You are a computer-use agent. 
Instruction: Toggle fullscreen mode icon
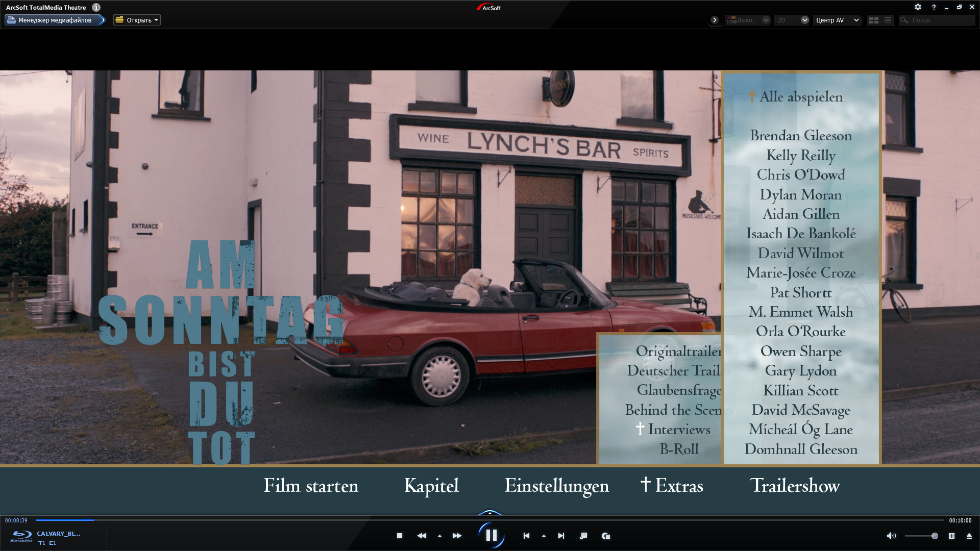(x=951, y=536)
